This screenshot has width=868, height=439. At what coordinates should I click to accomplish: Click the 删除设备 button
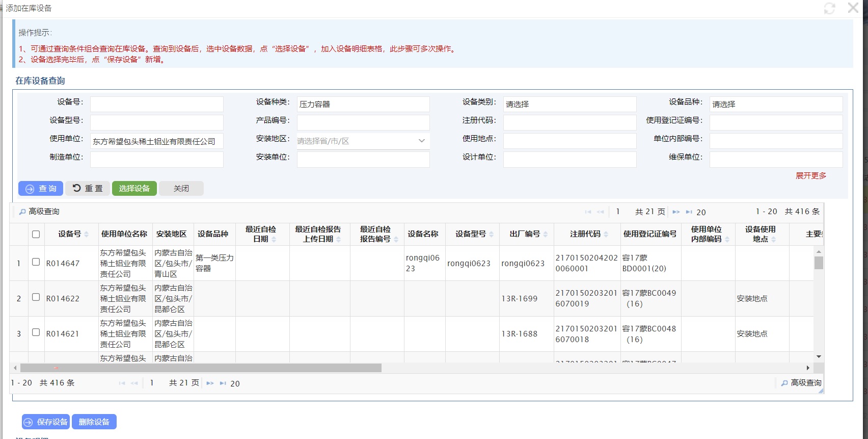(94, 422)
